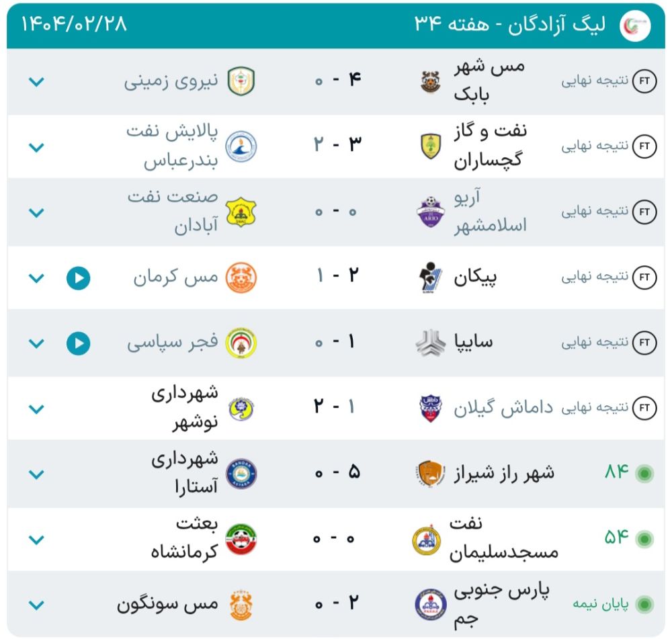This screenshot has width=672, height=639.
Task: Open the 3 - 2 score of Naft Gachsaran
Action: pyautogui.click(x=338, y=144)
